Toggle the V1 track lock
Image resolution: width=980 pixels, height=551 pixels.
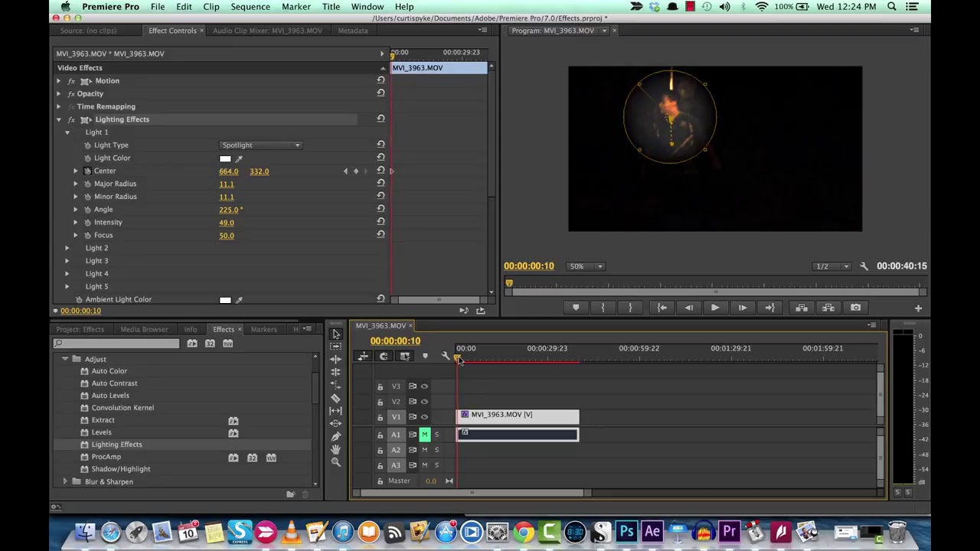pos(380,417)
